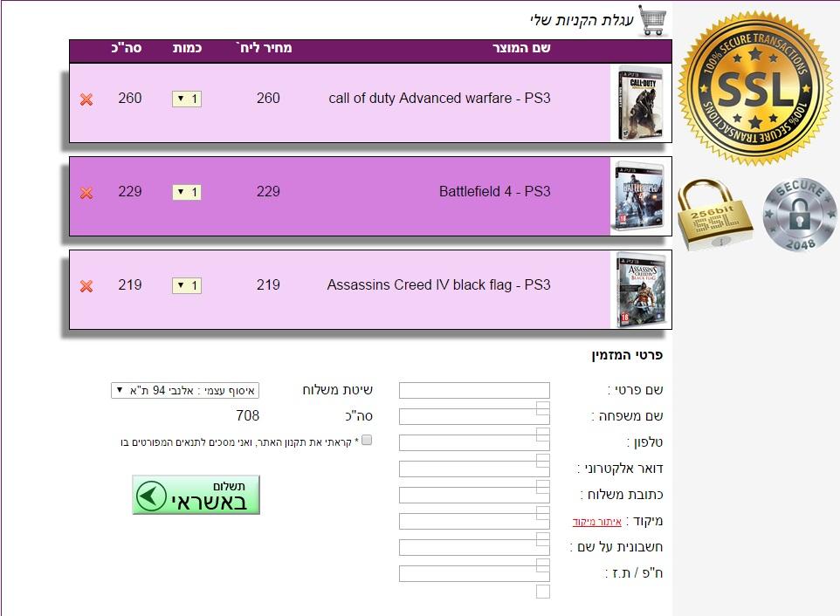Click the silver Secure 2048 lock badge

pos(799,215)
